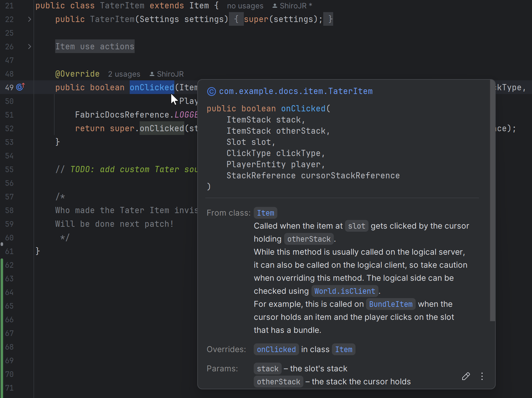
Task: Open the 'no usages' hint above the class
Action: [x=245, y=6]
